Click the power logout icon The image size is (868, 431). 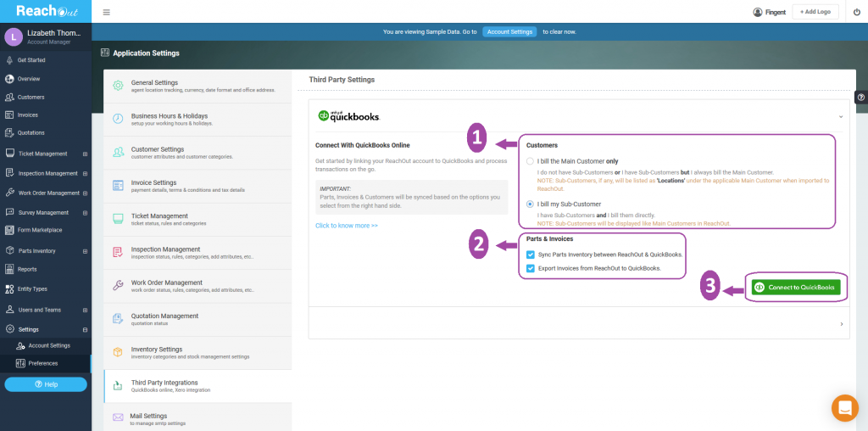(x=857, y=12)
